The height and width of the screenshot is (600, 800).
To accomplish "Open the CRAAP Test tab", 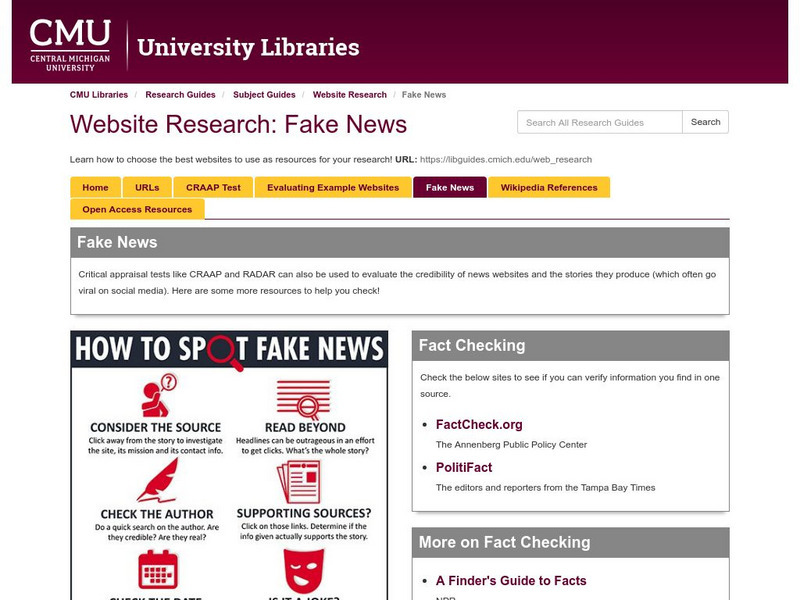I will point(213,187).
